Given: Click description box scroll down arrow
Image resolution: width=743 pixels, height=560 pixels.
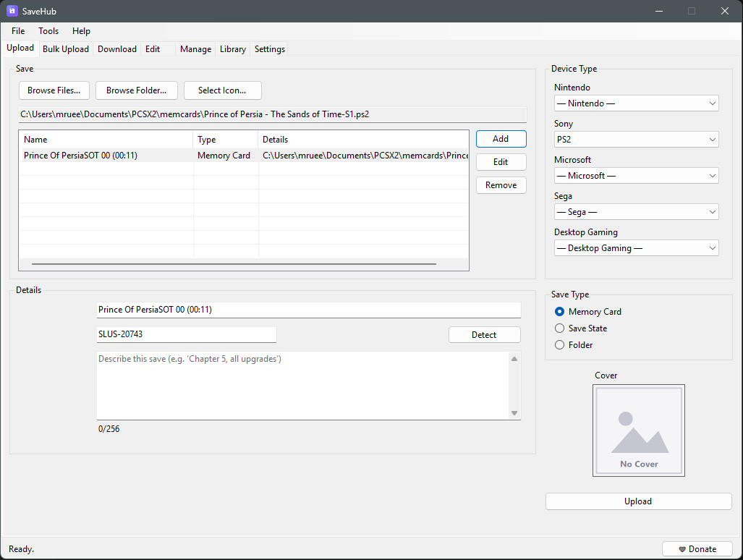Looking at the screenshot, I should (x=514, y=413).
